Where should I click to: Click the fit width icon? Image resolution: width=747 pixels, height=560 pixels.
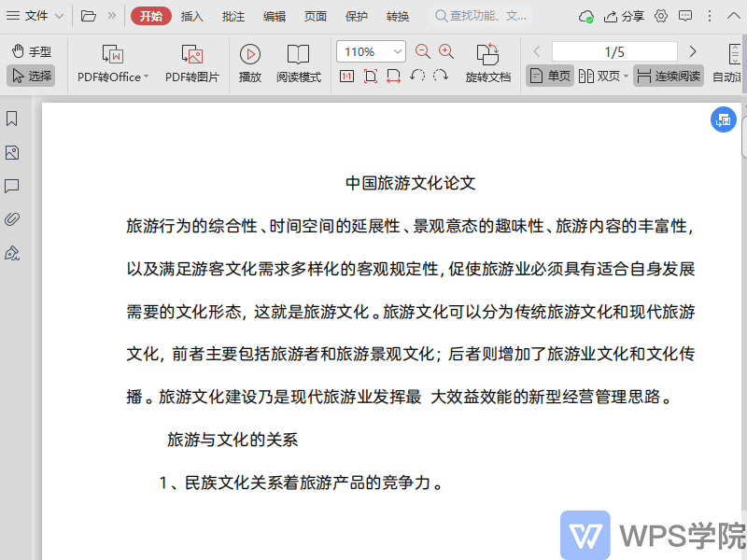click(393, 77)
